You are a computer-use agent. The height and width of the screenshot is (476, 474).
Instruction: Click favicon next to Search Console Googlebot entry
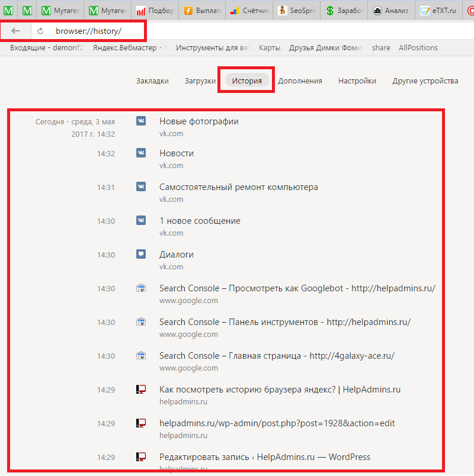click(x=141, y=288)
